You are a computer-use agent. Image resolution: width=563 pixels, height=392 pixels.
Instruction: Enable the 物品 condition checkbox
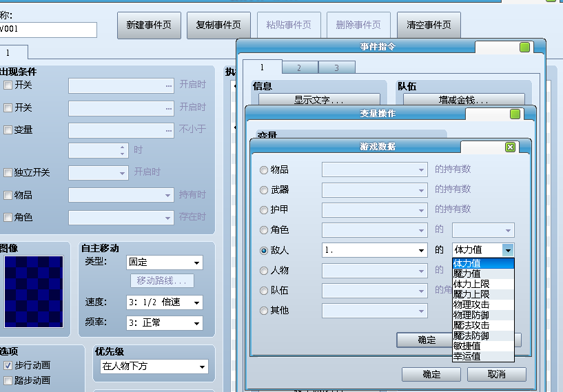click(x=8, y=195)
